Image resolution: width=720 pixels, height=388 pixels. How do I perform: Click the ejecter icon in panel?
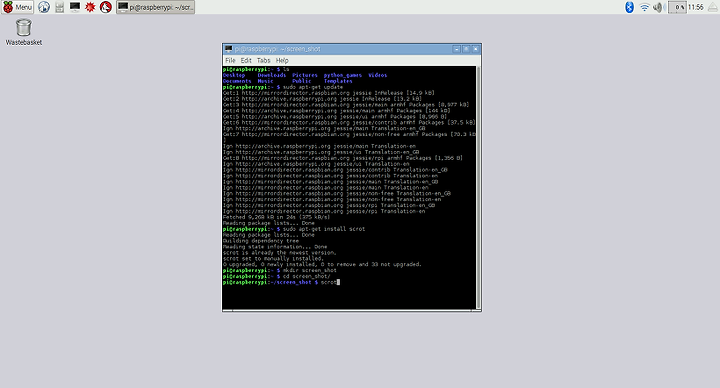712,7
